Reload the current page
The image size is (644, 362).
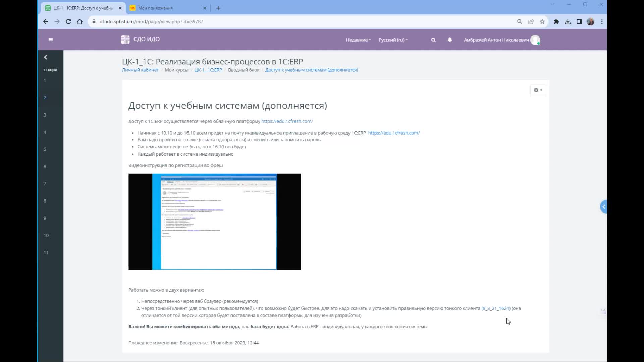pos(68,22)
